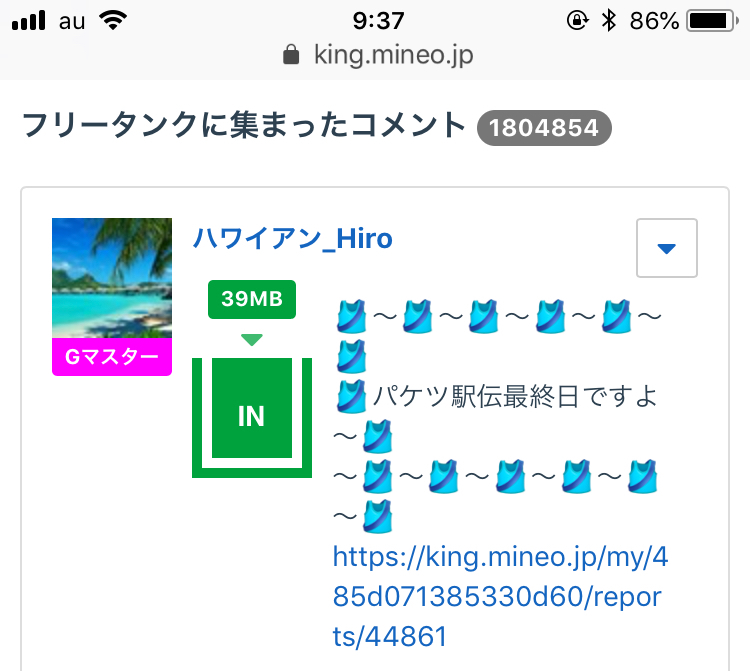This screenshot has height=671, width=750.
Task: Tap the Wi-Fi status icon
Action: [x=115, y=20]
